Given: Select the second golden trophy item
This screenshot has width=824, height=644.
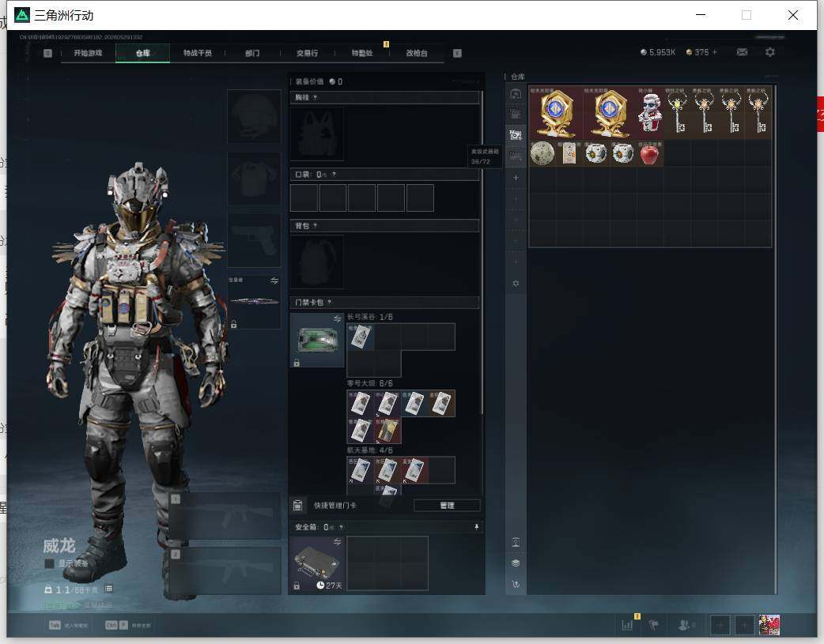Looking at the screenshot, I should (610, 112).
